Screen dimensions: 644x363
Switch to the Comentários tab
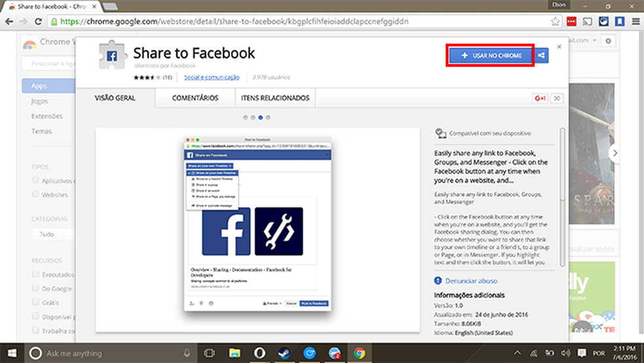click(x=195, y=98)
